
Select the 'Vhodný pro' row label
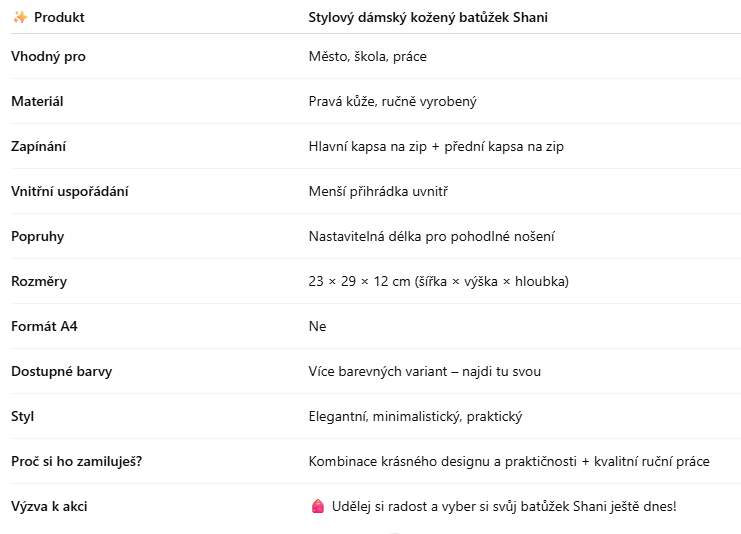[x=48, y=56]
